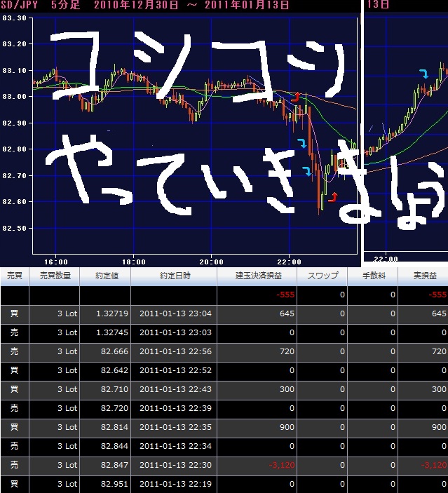
Task: Click the 実損益 column header
Action: [423, 276]
